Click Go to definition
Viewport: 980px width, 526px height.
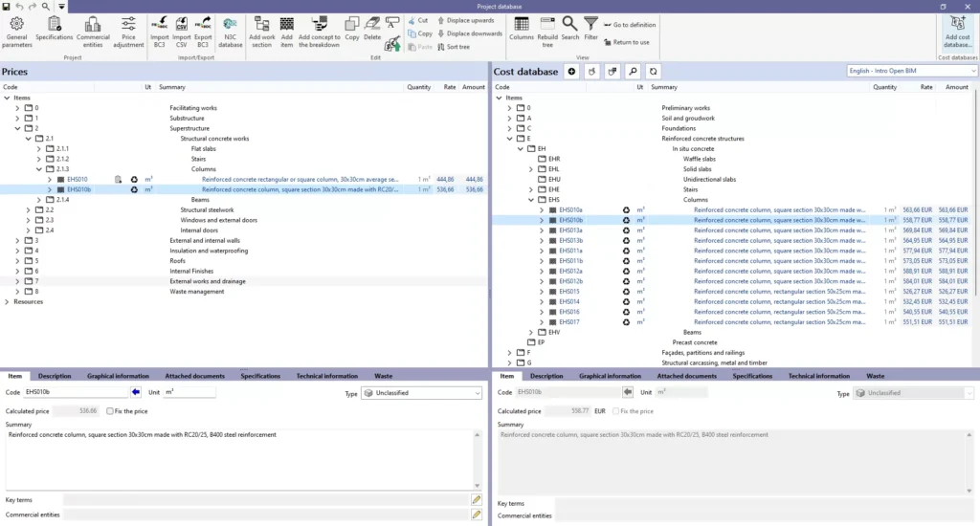pyautogui.click(x=634, y=25)
